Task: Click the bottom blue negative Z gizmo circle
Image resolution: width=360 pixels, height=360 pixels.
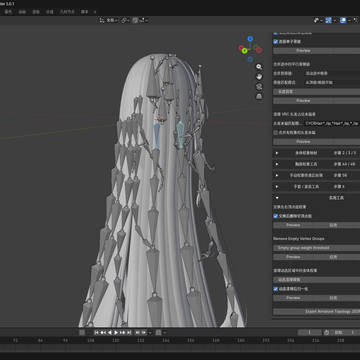Action: (250, 60)
